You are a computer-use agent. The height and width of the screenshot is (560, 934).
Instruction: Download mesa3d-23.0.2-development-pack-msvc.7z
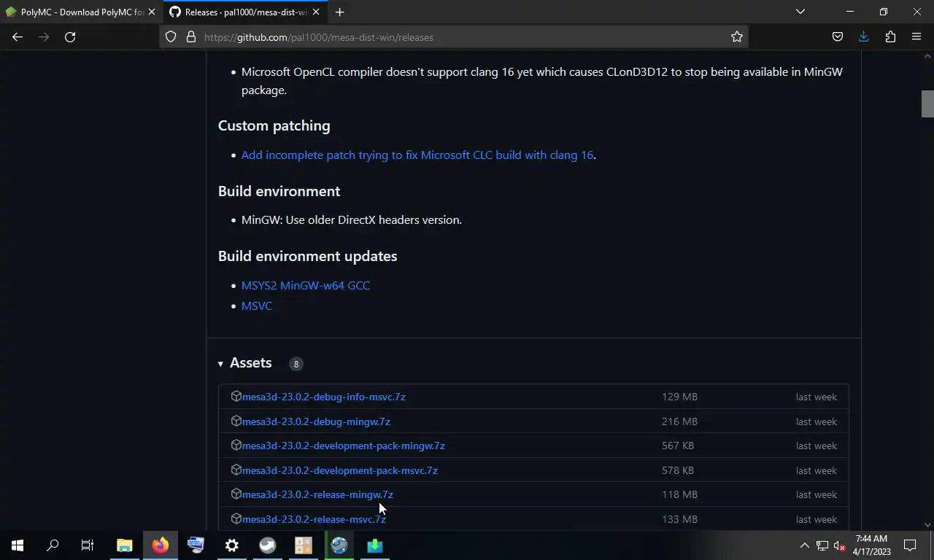point(340,470)
